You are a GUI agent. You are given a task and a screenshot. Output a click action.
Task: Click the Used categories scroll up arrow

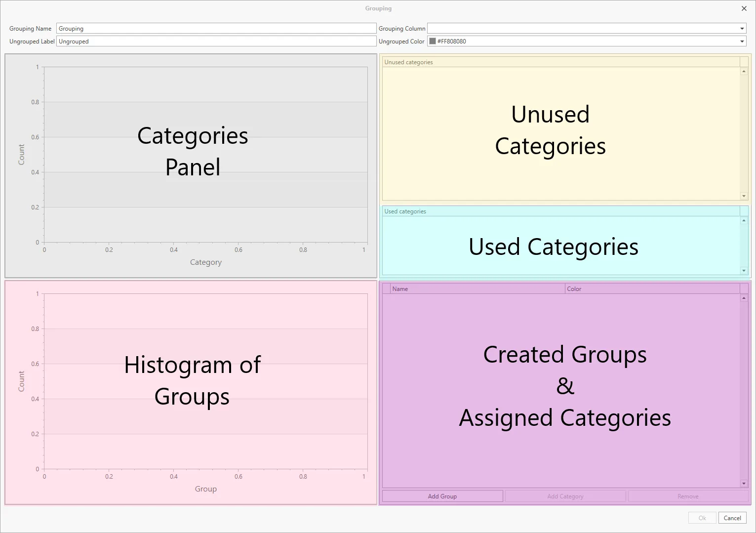(x=744, y=220)
